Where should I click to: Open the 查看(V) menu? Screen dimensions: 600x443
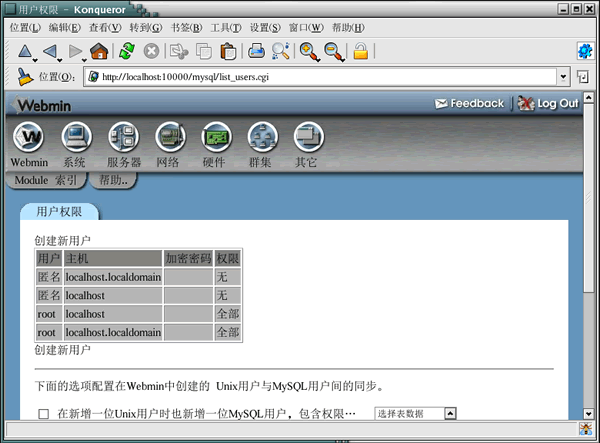pos(105,28)
